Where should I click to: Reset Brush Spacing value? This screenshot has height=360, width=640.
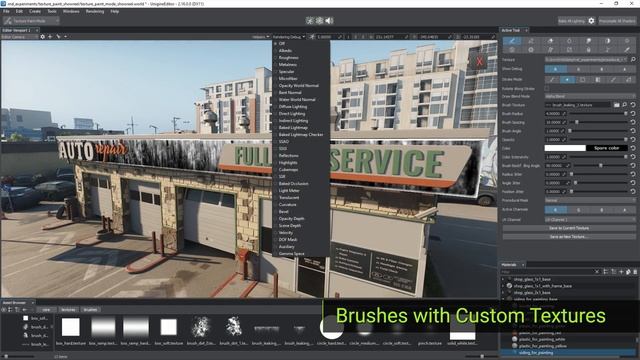click(x=633, y=122)
